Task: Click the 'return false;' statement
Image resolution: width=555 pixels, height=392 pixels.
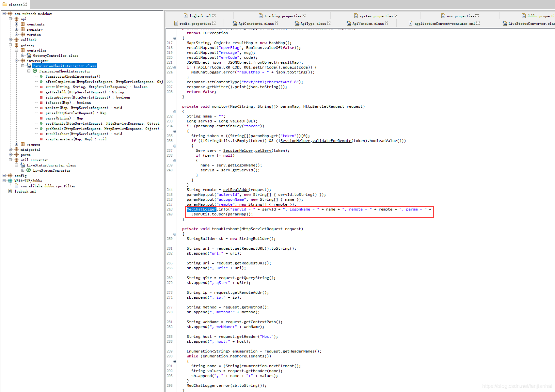Action: tap(201, 92)
